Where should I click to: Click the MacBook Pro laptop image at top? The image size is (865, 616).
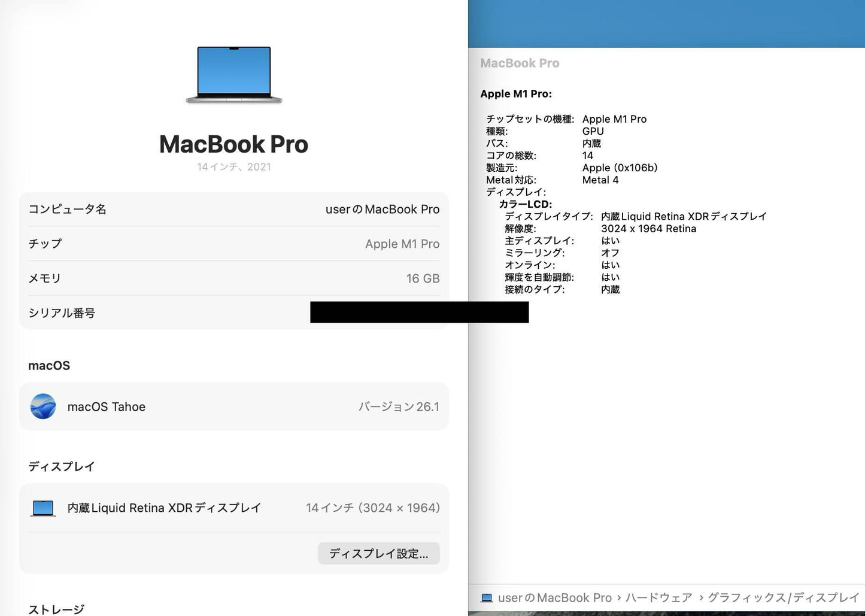(x=233, y=75)
